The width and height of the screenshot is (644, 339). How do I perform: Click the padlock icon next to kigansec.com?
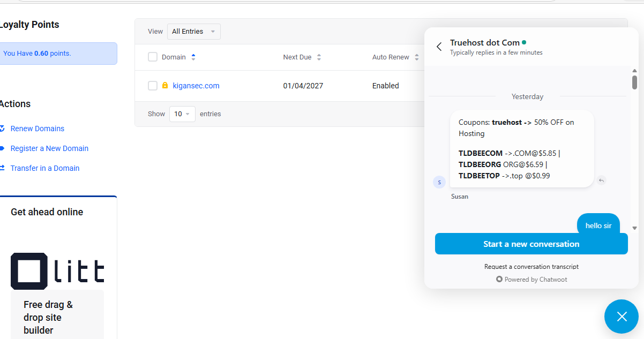(165, 86)
